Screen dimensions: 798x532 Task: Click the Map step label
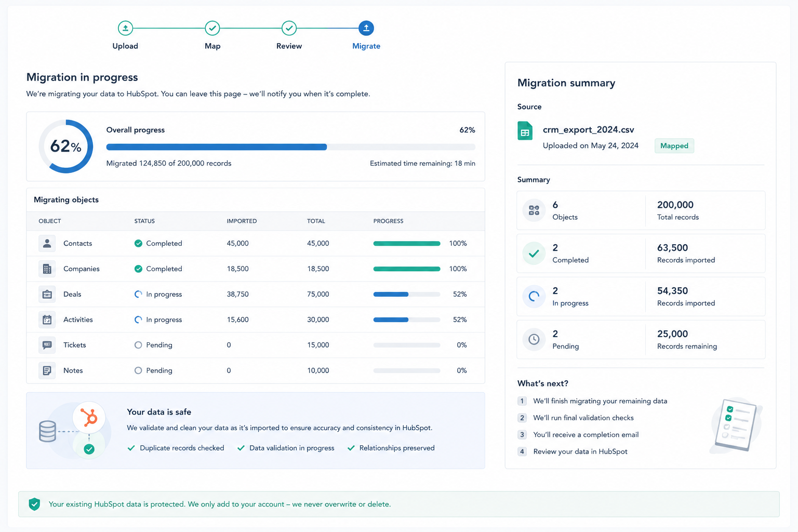(x=212, y=46)
